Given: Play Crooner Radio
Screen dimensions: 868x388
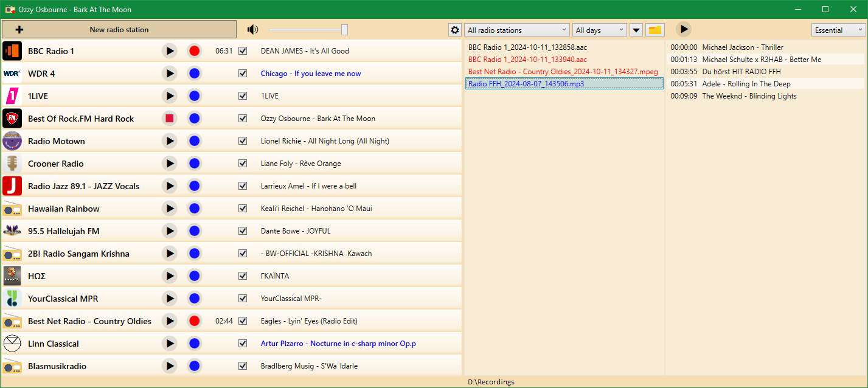Looking at the screenshot, I should tap(170, 164).
